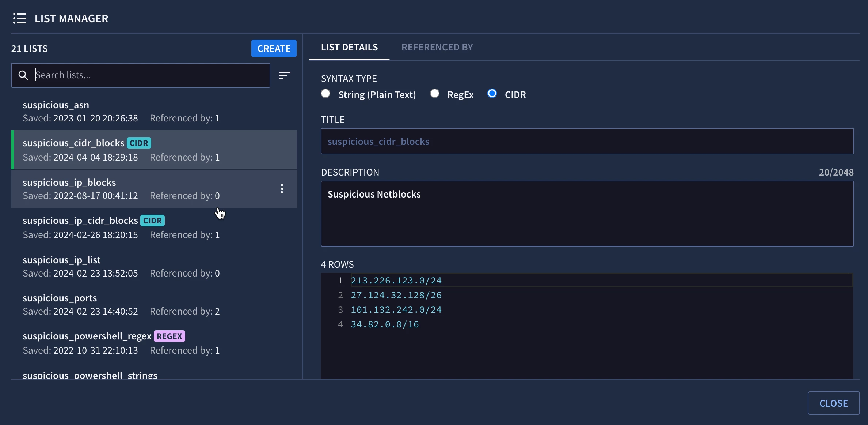Select the String (Plain Text) syntax type
868x425 pixels.
(x=325, y=94)
